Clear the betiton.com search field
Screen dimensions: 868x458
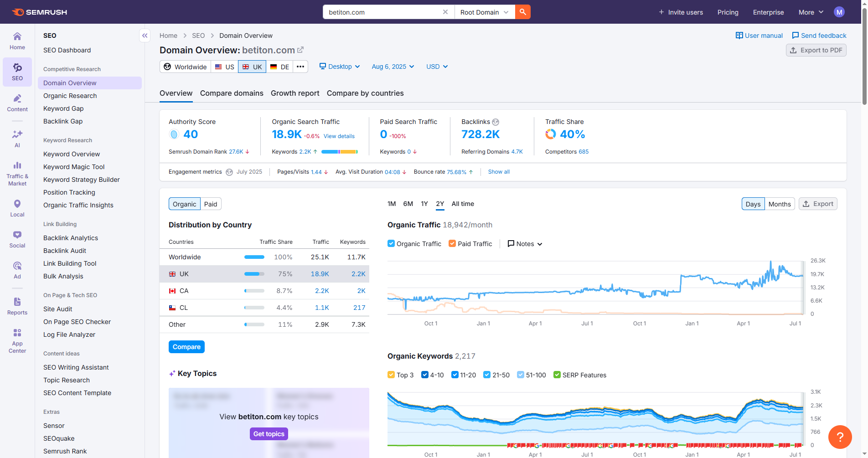coord(445,12)
